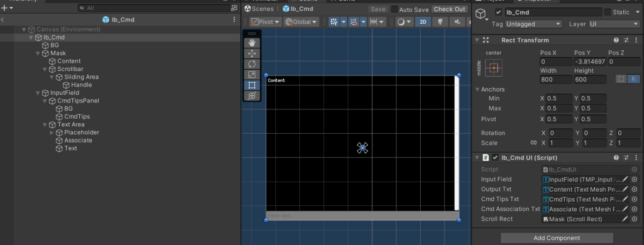The image size is (644, 245).
Task: Open Rect Transform help icon
Action: click(616, 40)
